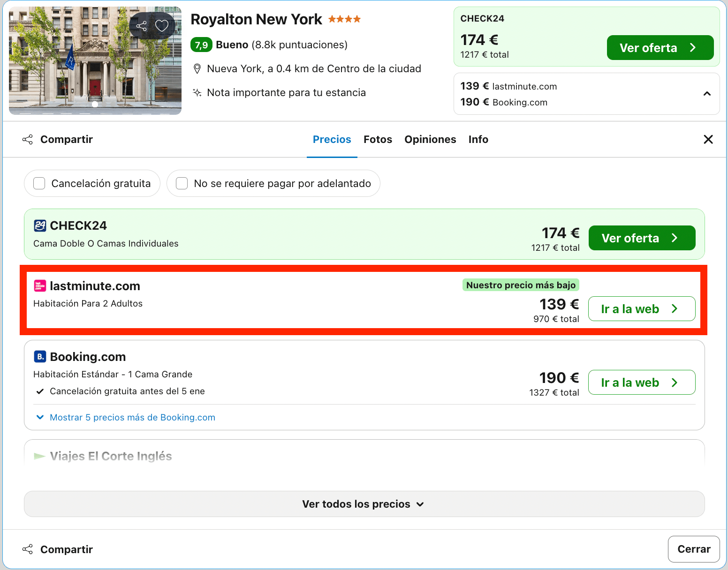Collapse the price summary chevron
The width and height of the screenshot is (728, 570).
point(707,94)
